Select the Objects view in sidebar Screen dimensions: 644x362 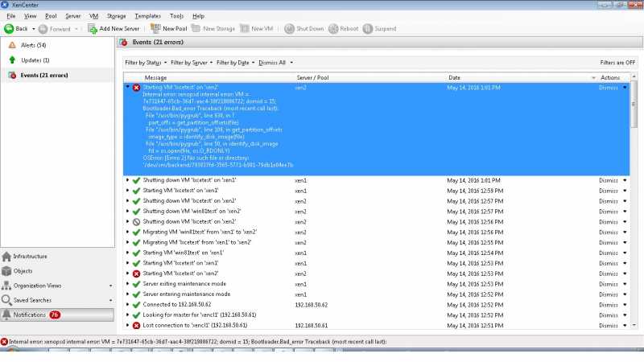pyautogui.click(x=23, y=271)
